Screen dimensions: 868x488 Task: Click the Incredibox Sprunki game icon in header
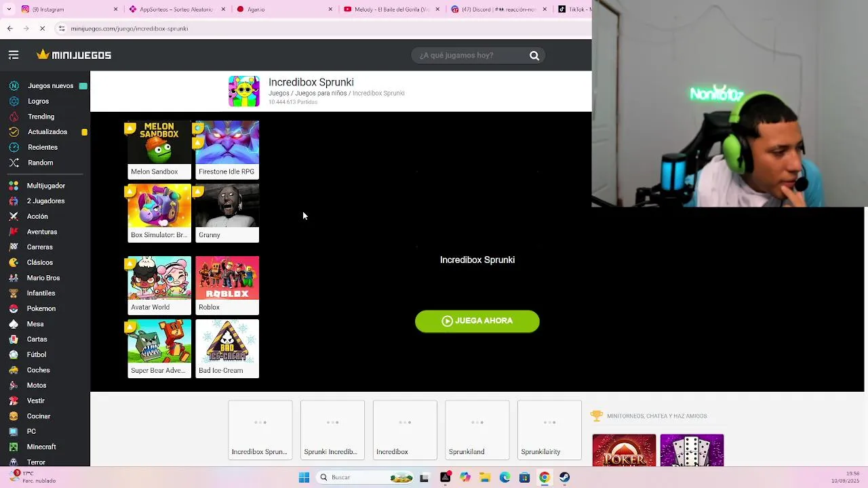click(x=243, y=91)
